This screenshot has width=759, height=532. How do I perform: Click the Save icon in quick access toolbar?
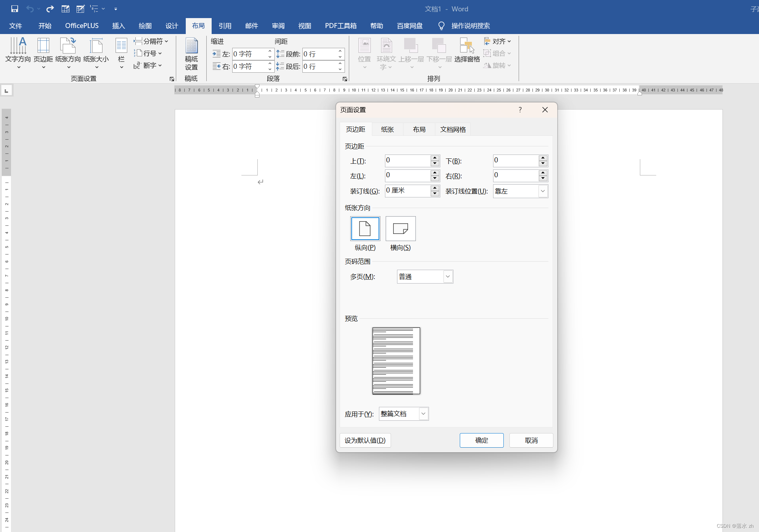coord(15,9)
